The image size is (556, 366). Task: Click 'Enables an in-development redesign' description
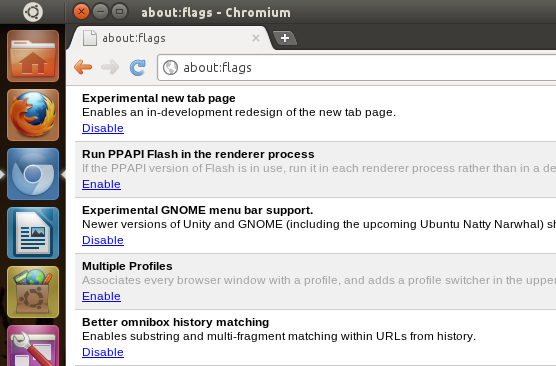click(x=239, y=112)
